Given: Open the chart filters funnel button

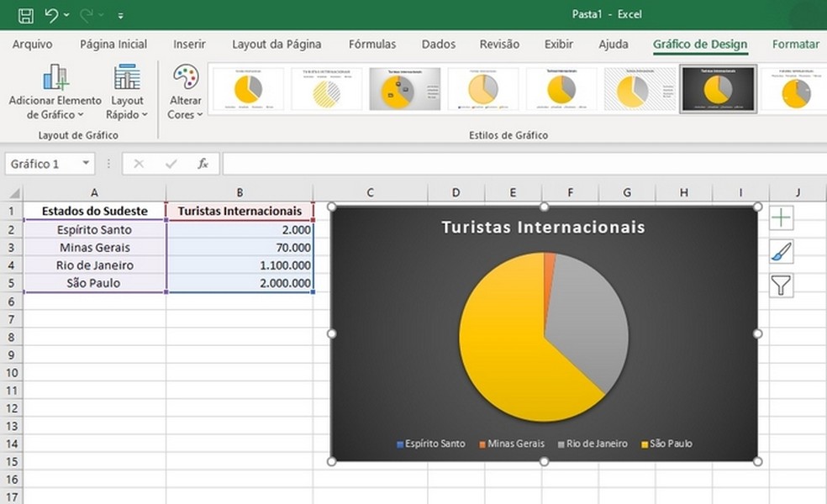Looking at the screenshot, I should 781,286.
